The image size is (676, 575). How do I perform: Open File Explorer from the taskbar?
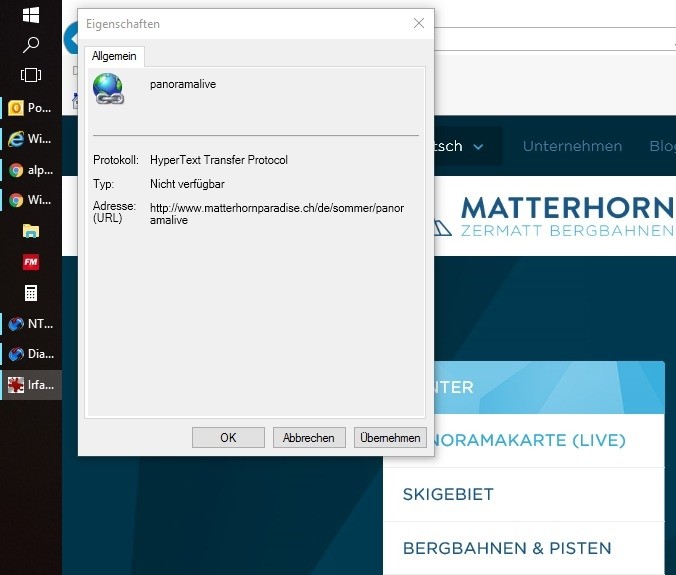[30, 231]
